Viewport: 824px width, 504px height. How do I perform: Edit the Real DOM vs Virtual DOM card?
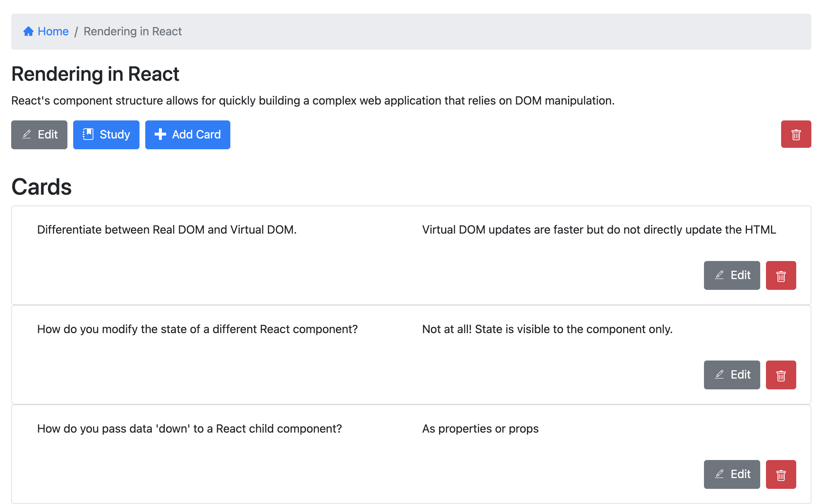731,275
